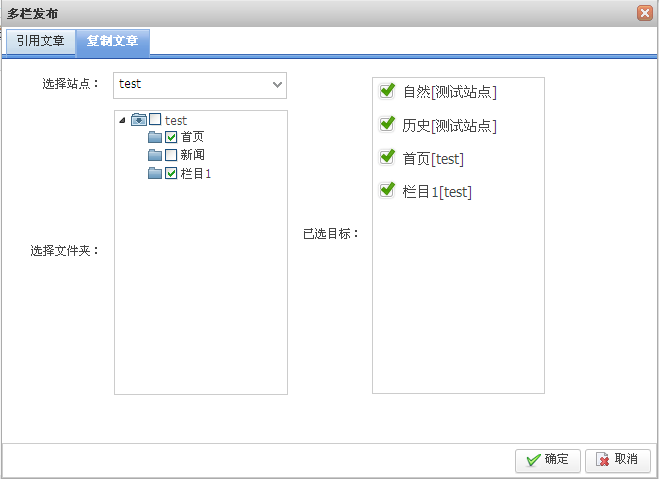Uncheck the 首页 folder checkbox
This screenshot has width=659, height=479.
coord(171,137)
